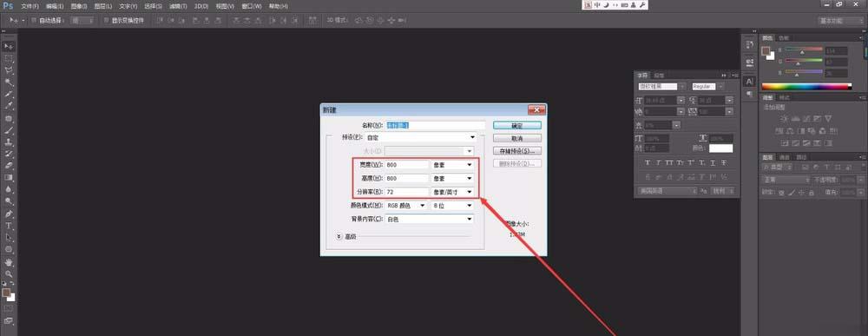Click the 分辨率 input field

407,192
